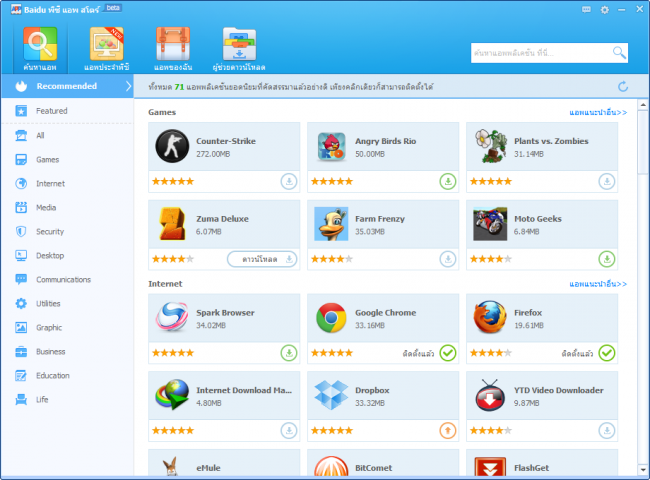This screenshot has height=480, width=650.
Task: Click the Google Chrome title text
Action: pyautogui.click(x=386, y=313)
